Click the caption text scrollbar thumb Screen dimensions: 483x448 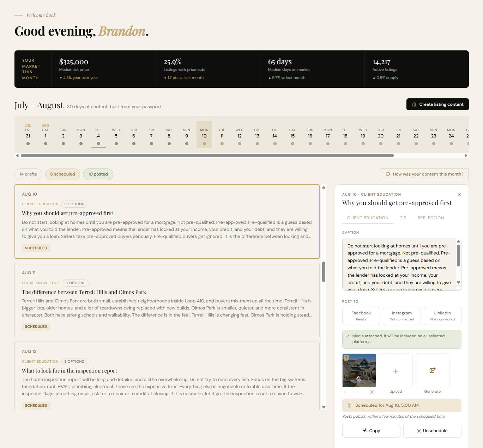click(x=458, y=256)
